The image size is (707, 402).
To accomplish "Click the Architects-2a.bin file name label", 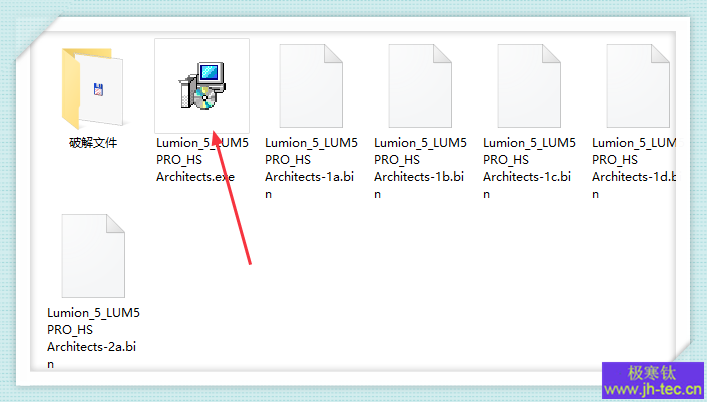I will click(93, 338).
